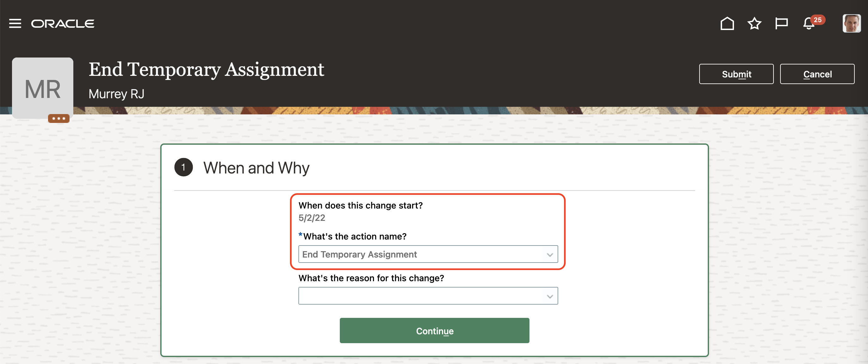Open the Watchlist flag icon

(x=781, y=24)
